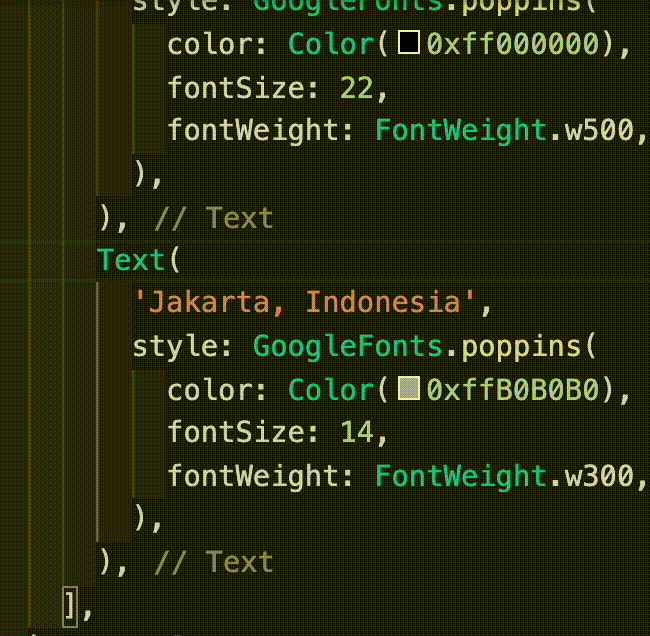Click the fontSize property on the 22 line

(x=236, y=88)
